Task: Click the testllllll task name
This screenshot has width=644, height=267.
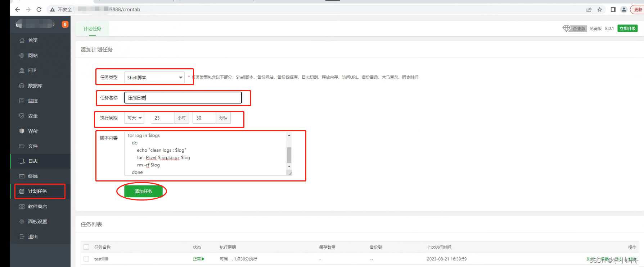Action: 101,259
